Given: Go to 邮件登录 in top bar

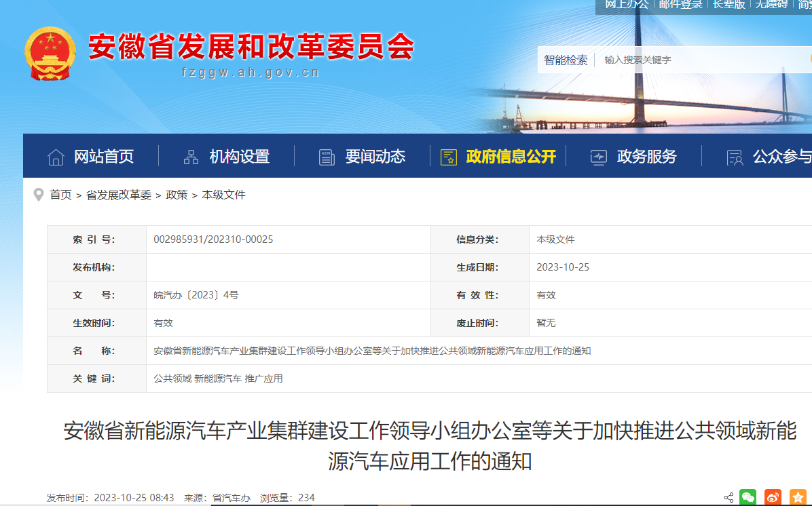Looking at the screenshot, I should [681, 5].
